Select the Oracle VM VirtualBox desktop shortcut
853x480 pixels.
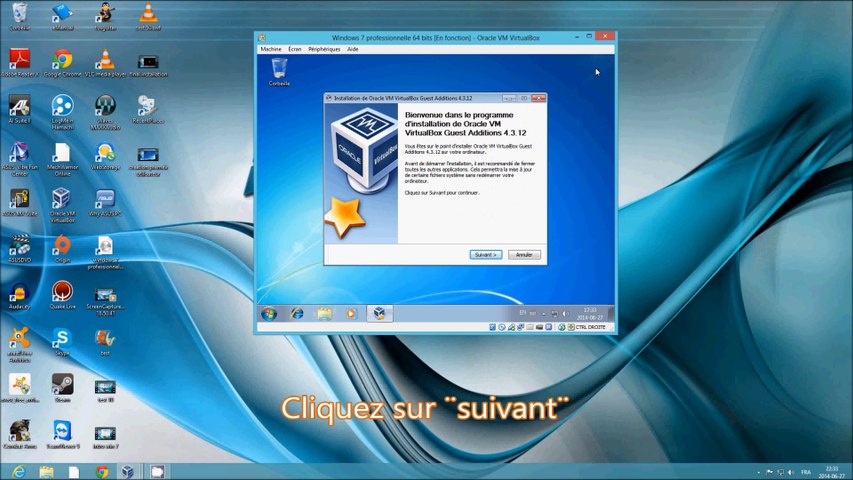63,205
